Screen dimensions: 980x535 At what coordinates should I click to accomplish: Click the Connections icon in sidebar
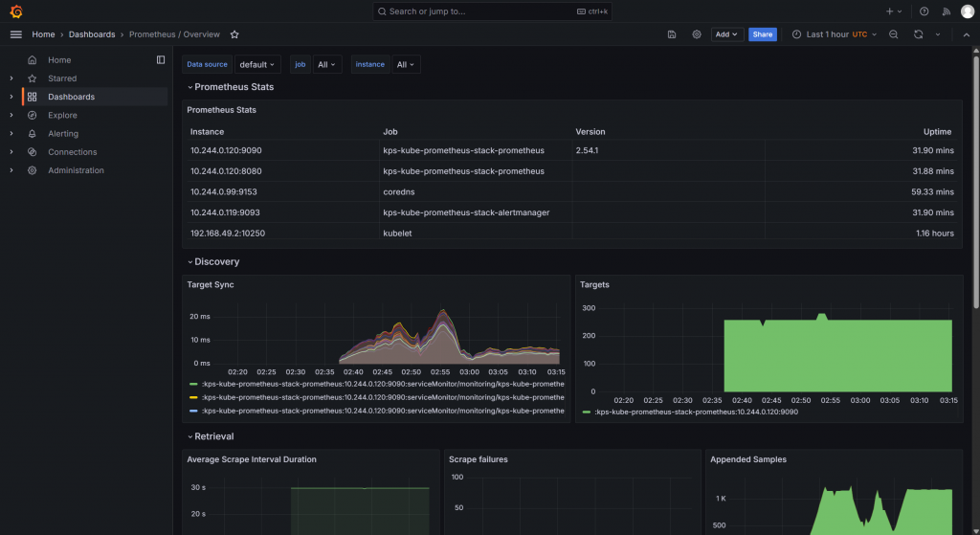32,152
